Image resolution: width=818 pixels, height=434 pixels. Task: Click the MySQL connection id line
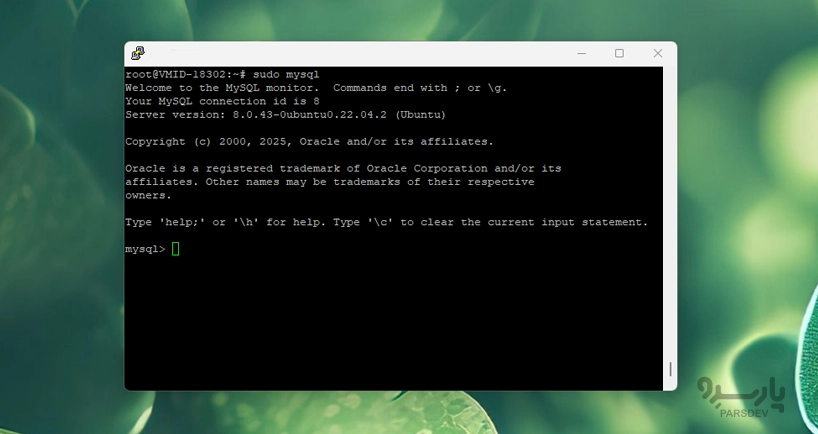tap(222, 101)
